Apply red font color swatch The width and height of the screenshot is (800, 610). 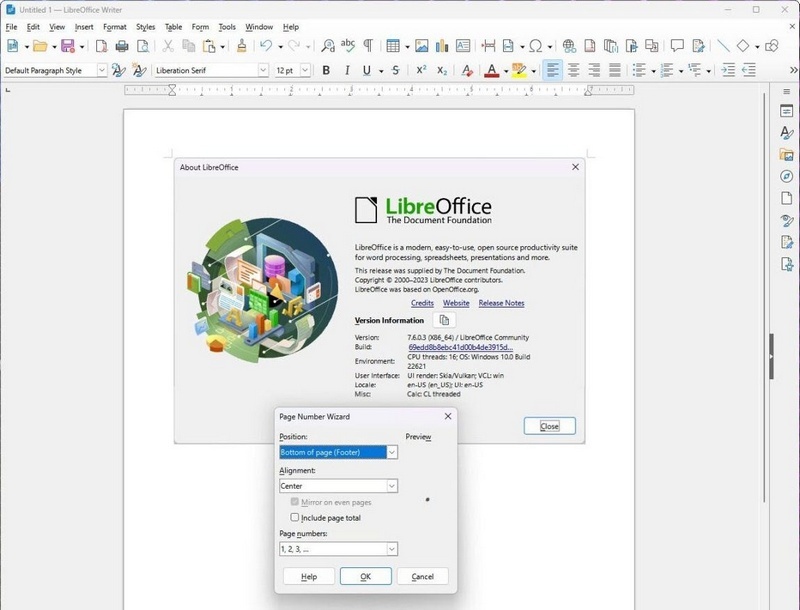tap(491, 70)
